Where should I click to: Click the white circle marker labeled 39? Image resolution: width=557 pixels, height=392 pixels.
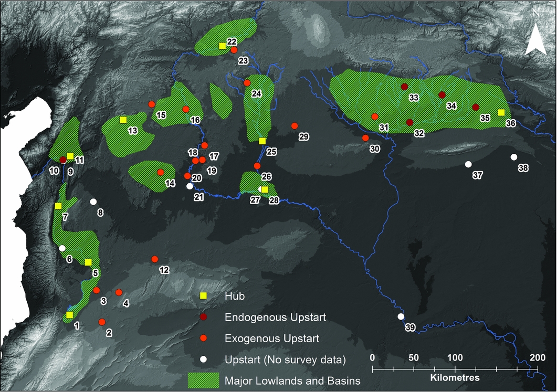coord(401,316)
